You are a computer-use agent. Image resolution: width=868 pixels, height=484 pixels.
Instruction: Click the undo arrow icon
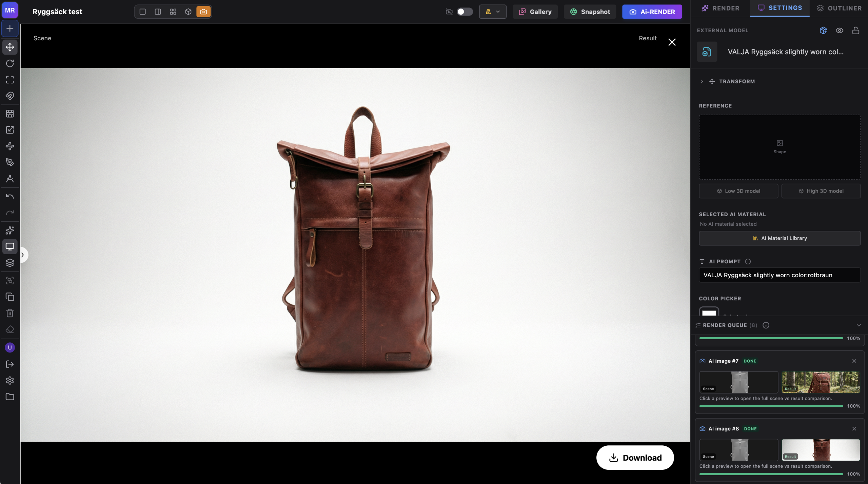[10, 197]
